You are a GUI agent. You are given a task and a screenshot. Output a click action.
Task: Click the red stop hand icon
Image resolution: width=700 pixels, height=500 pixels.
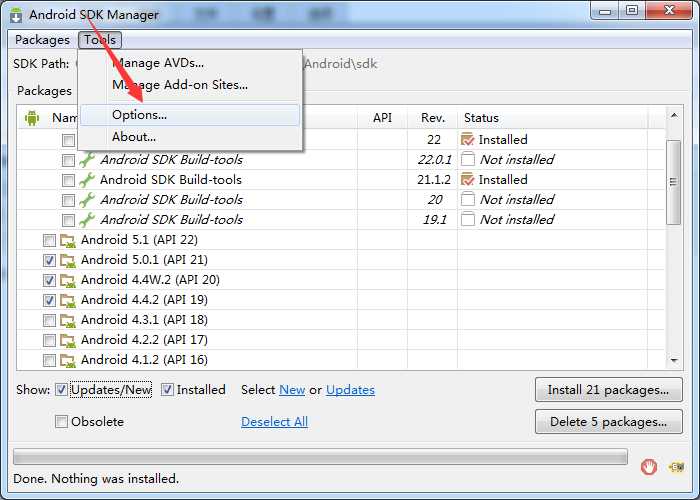pyautogui.click(x=649, y=467)
